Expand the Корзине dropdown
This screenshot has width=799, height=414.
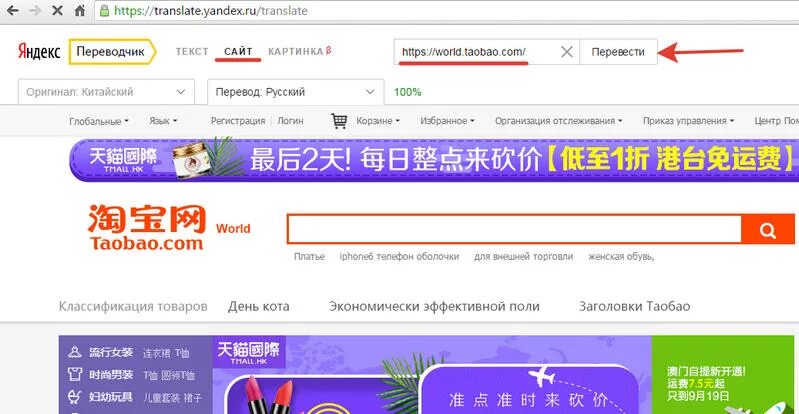pyautogui.click(x=378, y=121)
